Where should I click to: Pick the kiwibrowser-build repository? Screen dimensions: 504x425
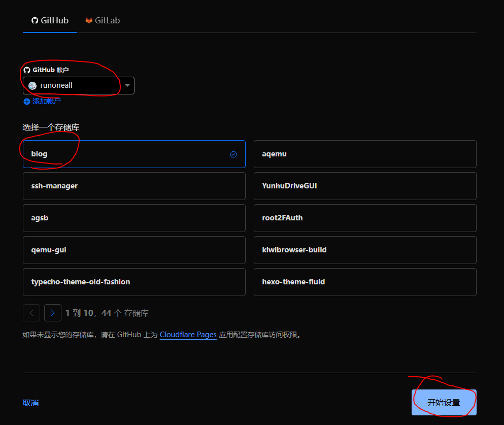(365, 250)
